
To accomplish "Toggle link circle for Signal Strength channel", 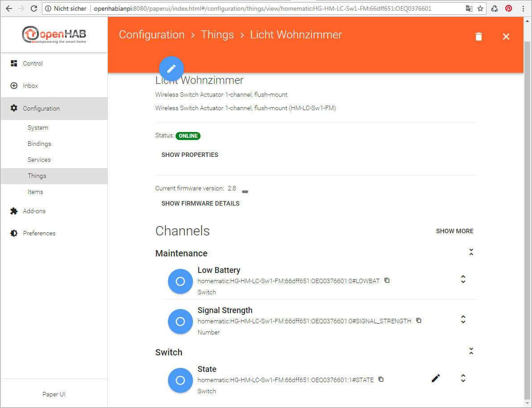I will [x=180, y=321].
